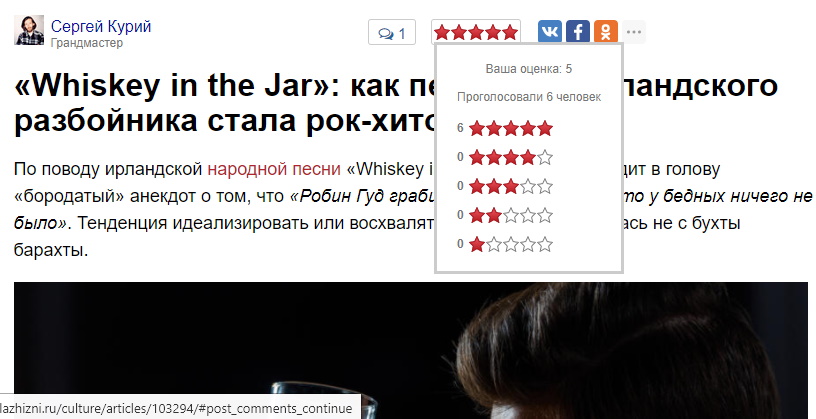This screenshot has height=419, width=816.
Task: Click the article headline Whiskey in the Jar
Action: point(396,104)
